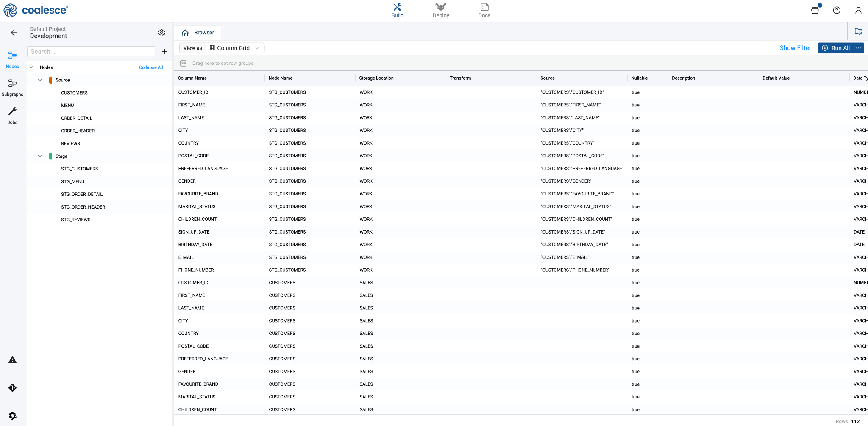Open the Deploy section
The image size is (868, 426).
pos(441,11)
